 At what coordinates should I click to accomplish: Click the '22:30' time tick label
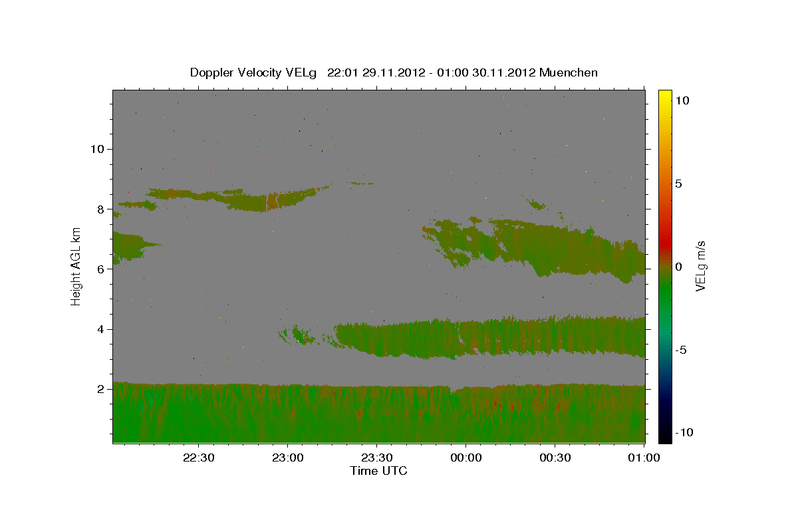coord(199,458)
